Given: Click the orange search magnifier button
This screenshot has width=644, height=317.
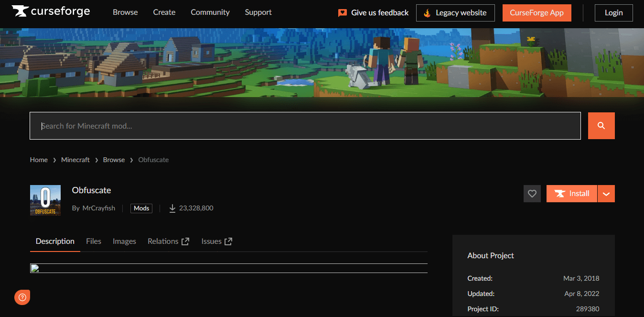Looking at the screenshot, I should [601, 126].
